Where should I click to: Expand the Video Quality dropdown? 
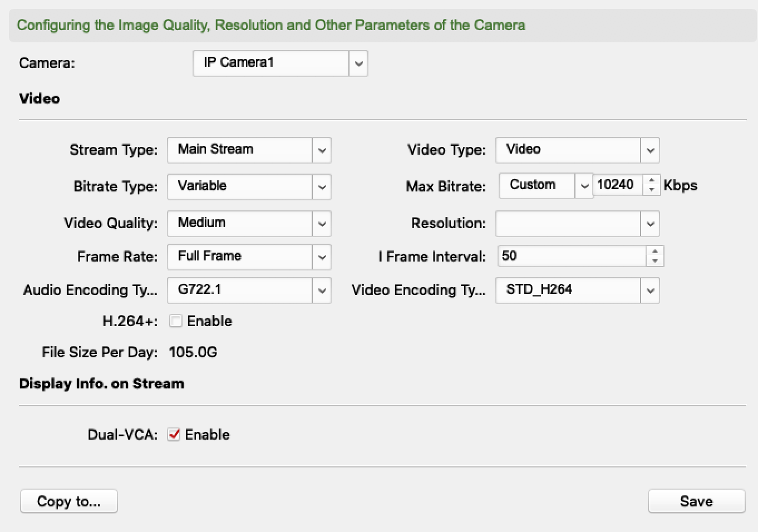(322, 224)
